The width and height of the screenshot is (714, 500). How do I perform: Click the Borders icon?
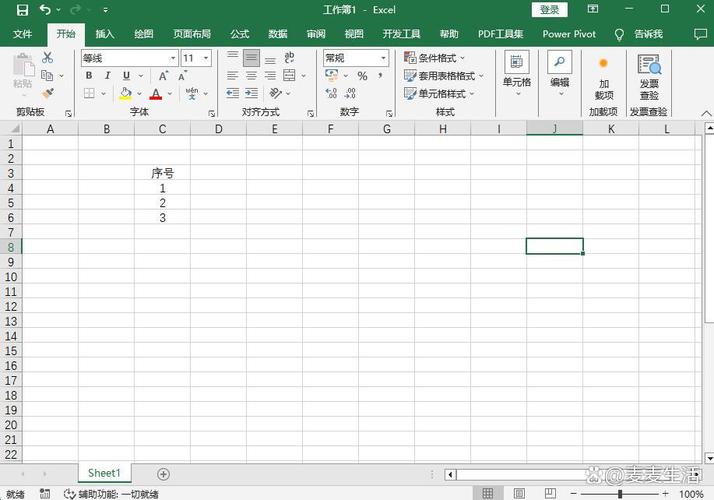point(89,93)
